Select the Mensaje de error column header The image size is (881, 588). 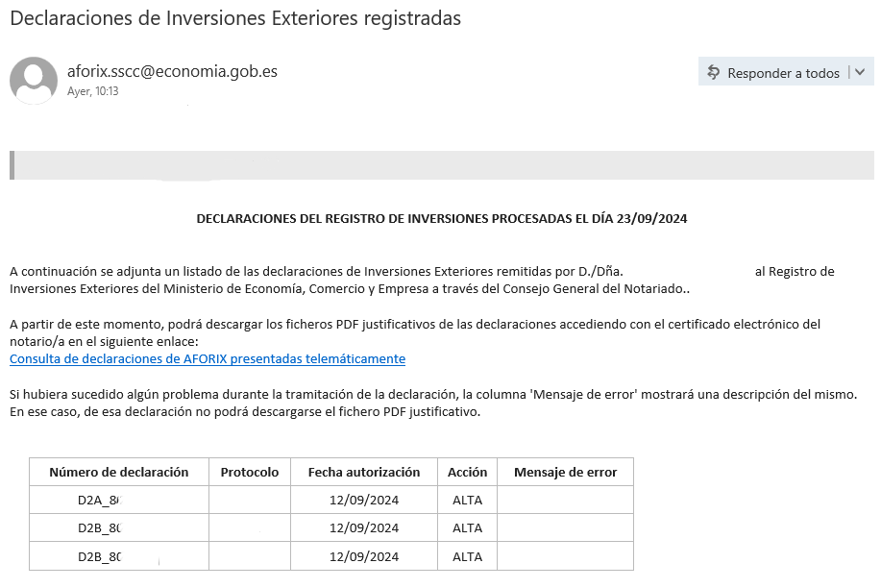tap(565, 472)
